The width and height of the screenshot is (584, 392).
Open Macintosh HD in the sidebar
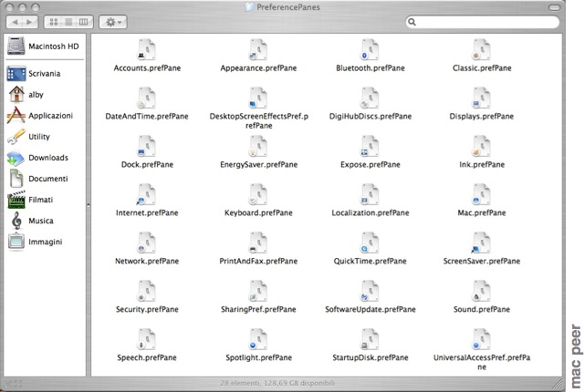(44, 46)
